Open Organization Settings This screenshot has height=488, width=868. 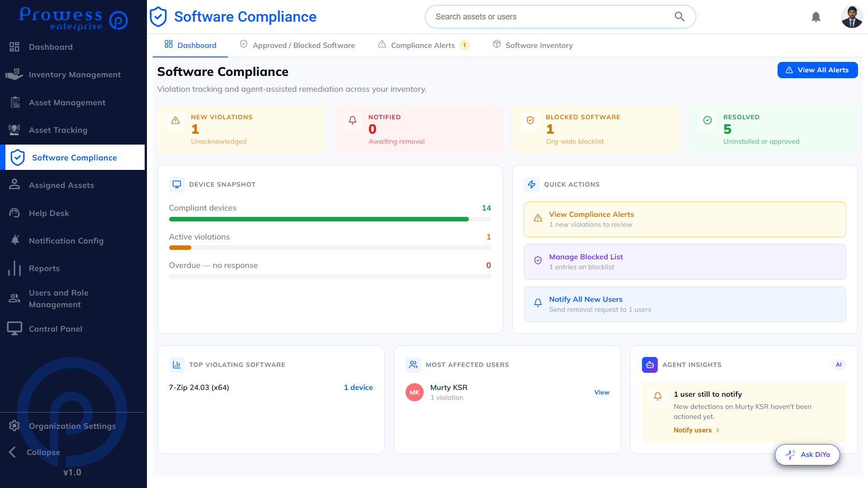click(72, 426)
